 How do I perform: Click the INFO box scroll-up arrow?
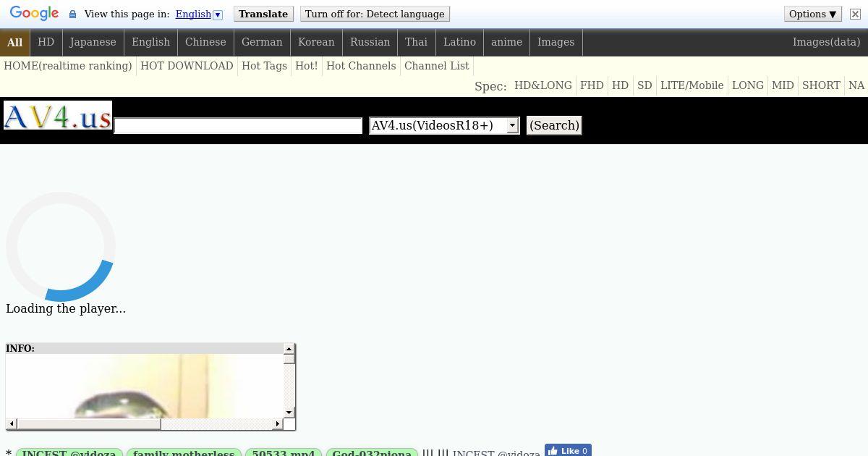289,349
